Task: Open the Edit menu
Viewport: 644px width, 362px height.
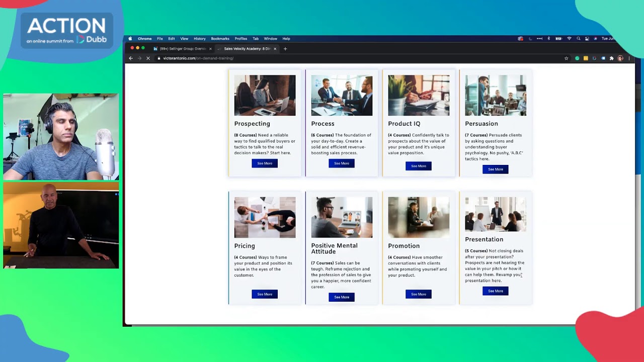Action: 172,39
